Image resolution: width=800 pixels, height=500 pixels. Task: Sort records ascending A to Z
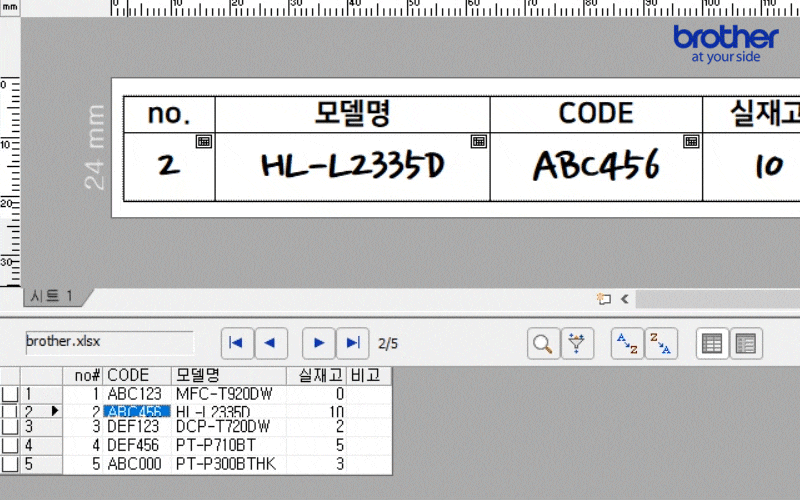pos(627,343)
